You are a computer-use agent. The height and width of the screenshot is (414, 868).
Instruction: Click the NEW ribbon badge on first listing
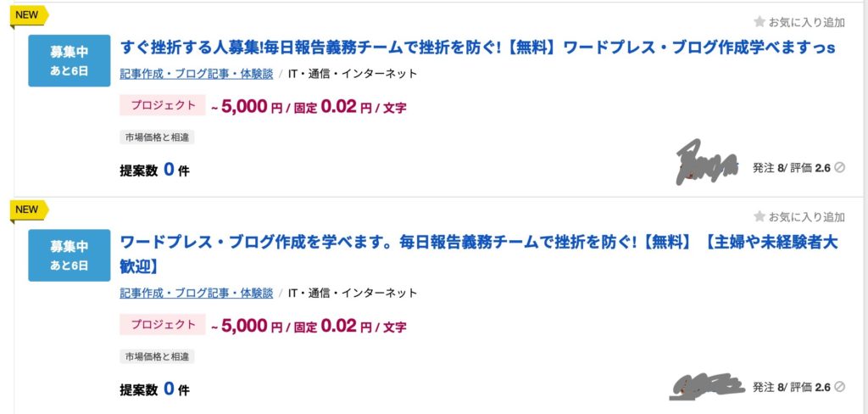[x=30, y=16]
